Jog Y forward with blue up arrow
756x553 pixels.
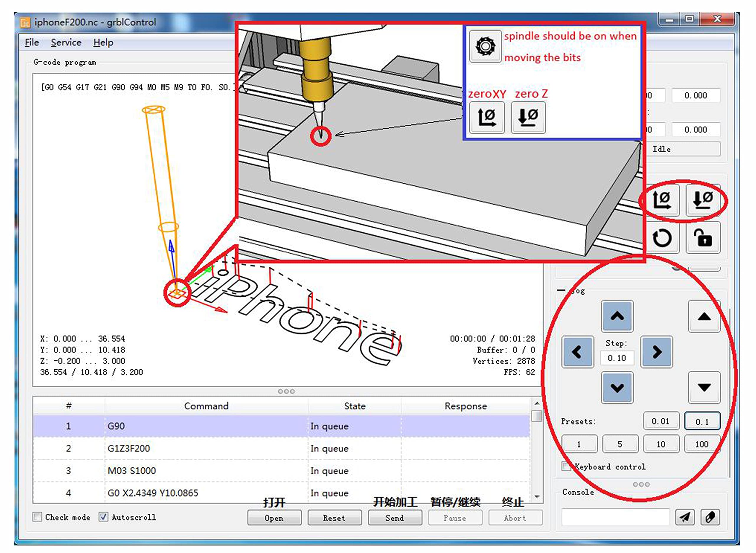click(617, 316)
